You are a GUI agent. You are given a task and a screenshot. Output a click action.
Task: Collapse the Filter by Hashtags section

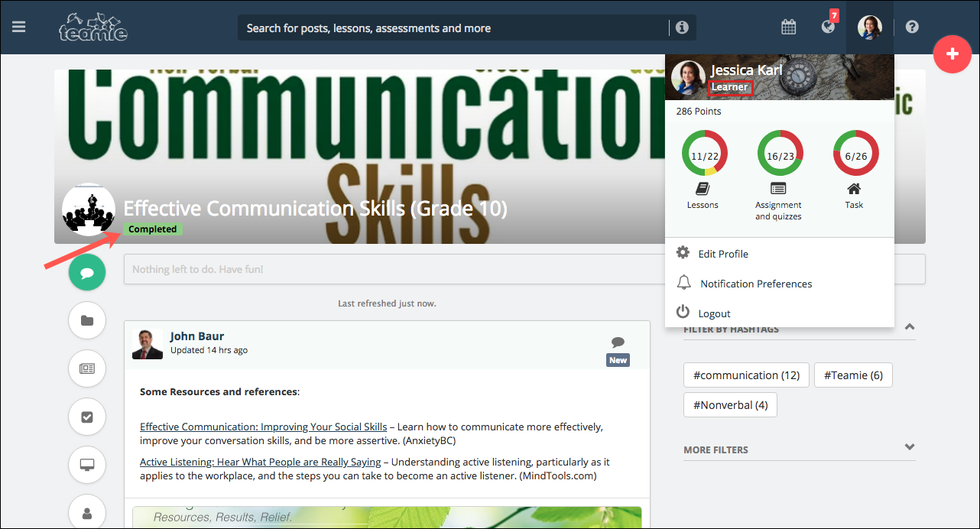click(x=909, y=326)
